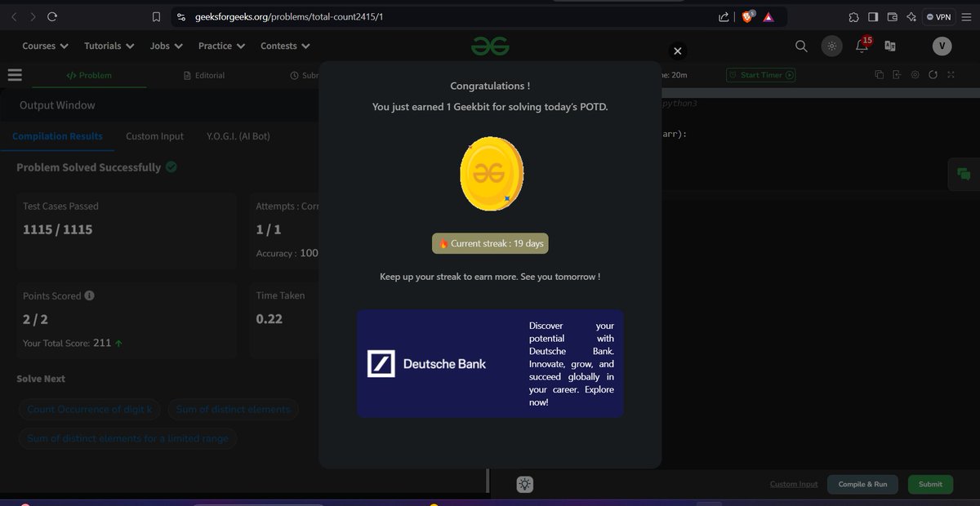Reload the page

pos(52,16)
